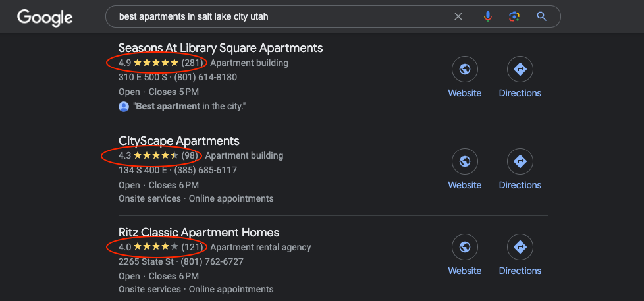View the 121 reviews for Ritz Classic

click(x=193, y=247)
